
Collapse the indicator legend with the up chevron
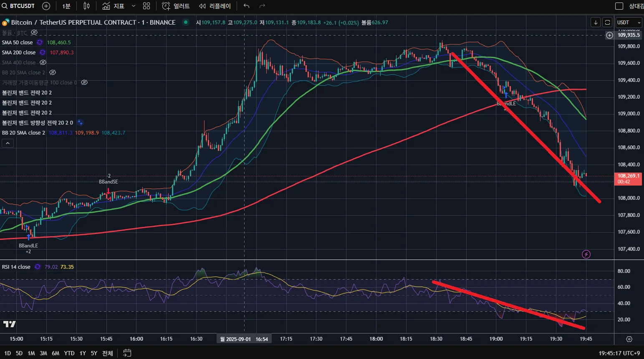(8, 143)
